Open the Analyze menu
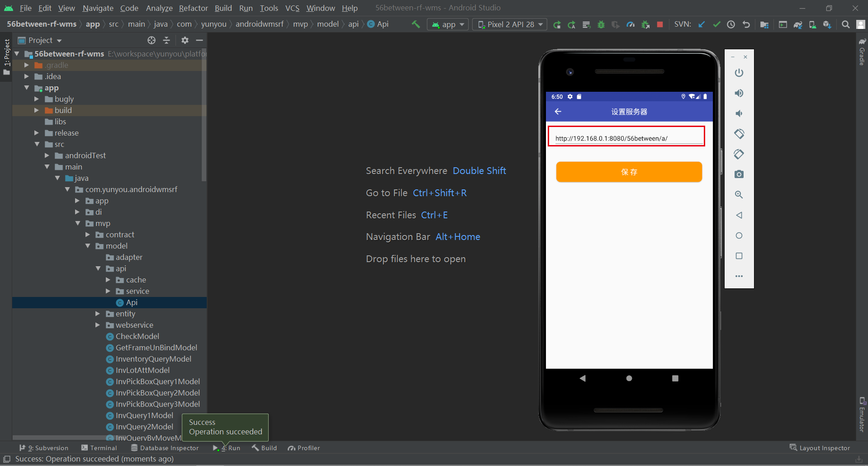This screenshot has height=466, width=868. pos(159,8)
